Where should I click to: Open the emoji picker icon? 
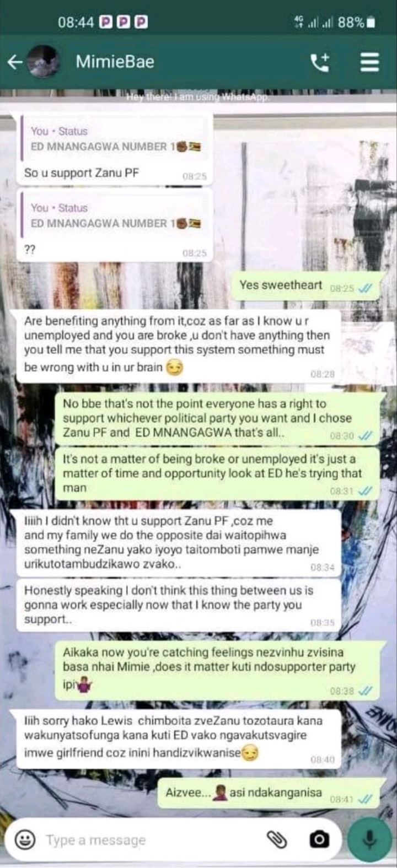click(x=24, y=839)
